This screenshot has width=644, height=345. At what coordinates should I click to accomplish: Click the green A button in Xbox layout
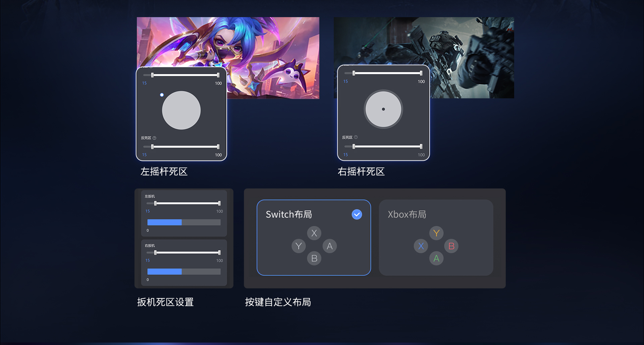pos(436,258)
